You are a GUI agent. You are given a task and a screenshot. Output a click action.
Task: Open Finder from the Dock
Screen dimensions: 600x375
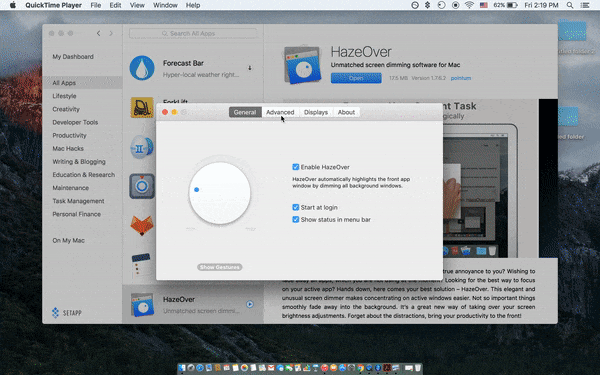click(182, 368)
